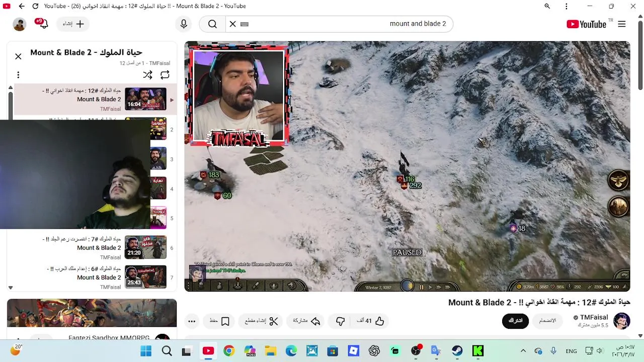Screen dimensions: 644x362
Task: Open File Explorer from the taskbar
Action: tap(271, 351)
